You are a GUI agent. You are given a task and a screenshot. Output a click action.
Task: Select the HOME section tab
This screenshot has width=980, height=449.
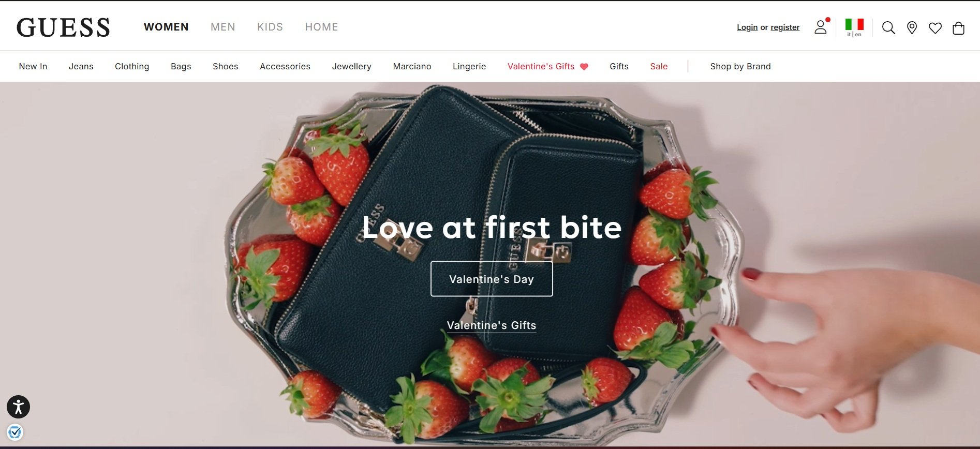coord(321,27)
